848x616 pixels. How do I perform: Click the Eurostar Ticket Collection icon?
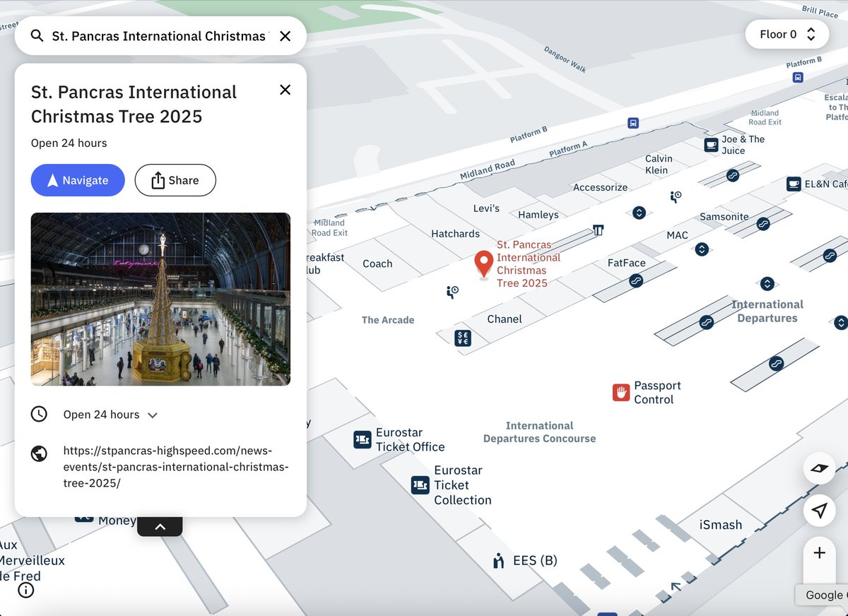pos(420,485)
